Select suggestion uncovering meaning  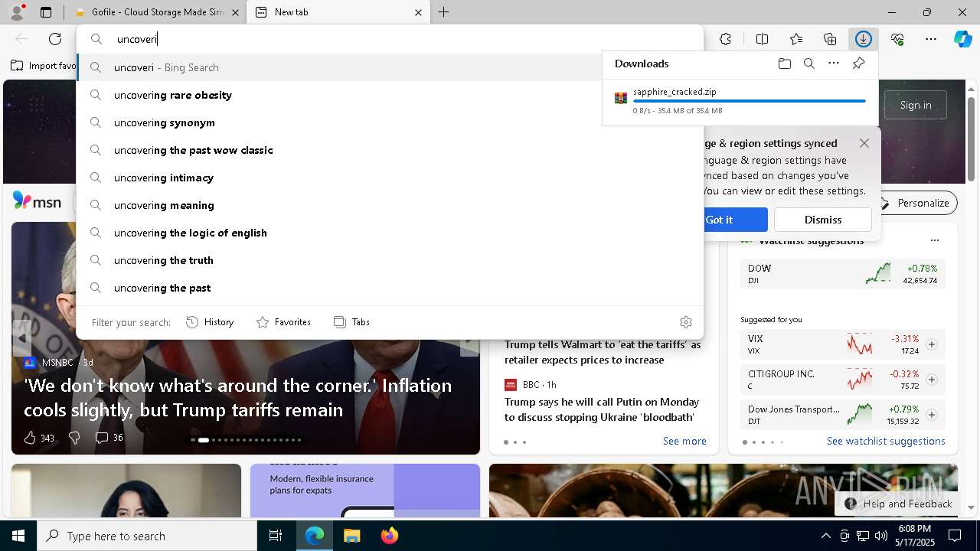(390, 205)
